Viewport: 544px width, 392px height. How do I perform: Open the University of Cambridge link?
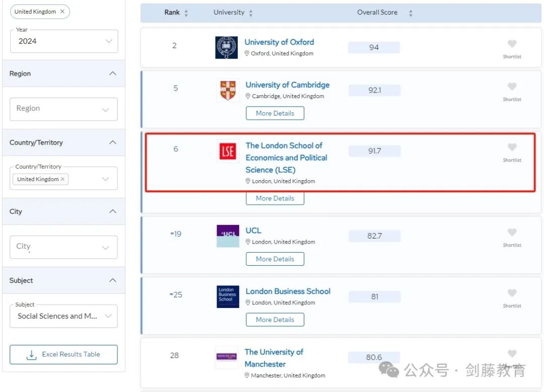coord(288,85)
